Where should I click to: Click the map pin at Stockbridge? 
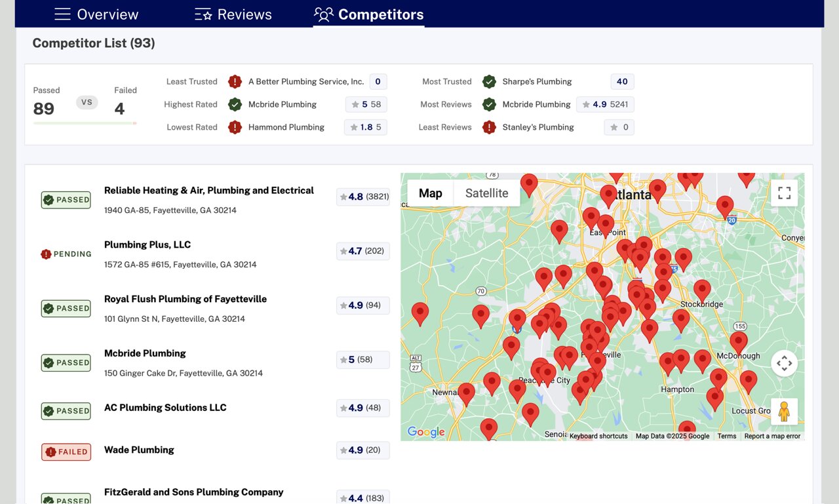[x=702, y=290]
